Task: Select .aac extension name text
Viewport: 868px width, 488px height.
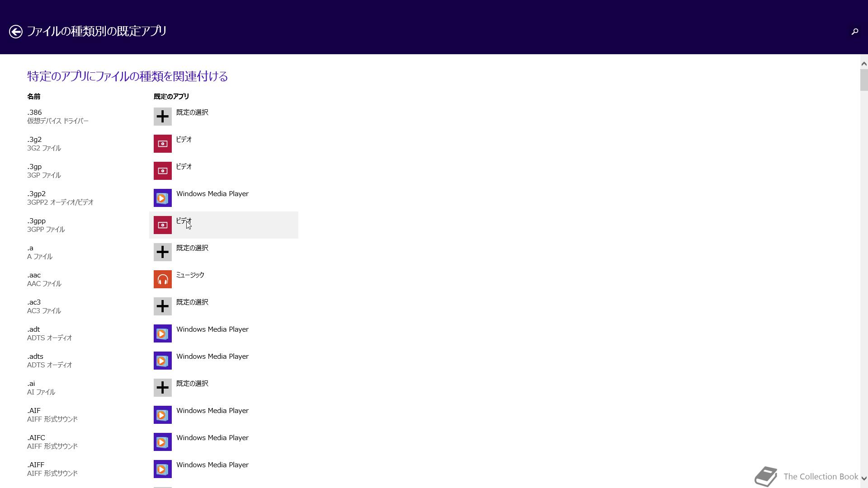Action: coord(34,275)
